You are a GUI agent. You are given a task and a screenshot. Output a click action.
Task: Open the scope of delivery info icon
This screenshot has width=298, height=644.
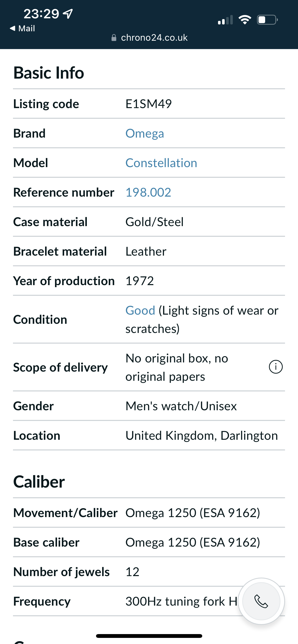click(x=276, y=367)
